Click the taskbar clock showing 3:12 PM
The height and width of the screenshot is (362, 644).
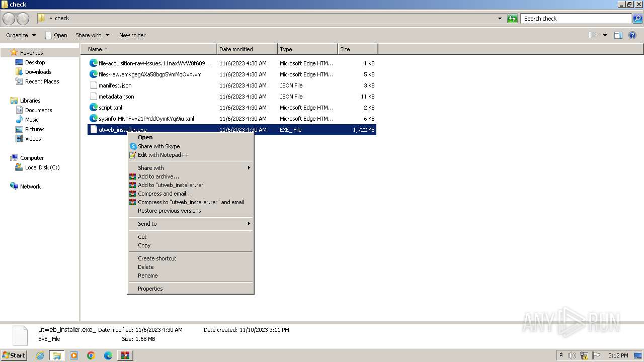(x=618, y=355)
